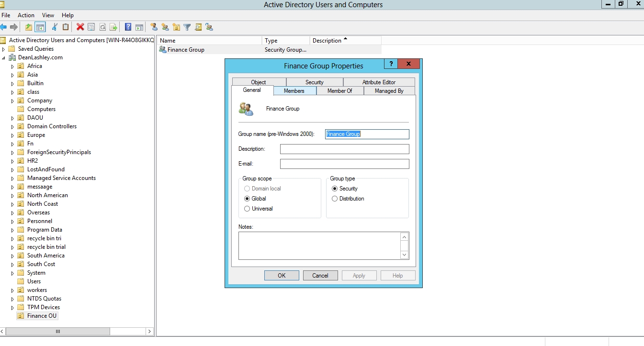Image resolution: width=644 pixels, height=346 pixels.
Task: Open the Action menu
Action: click(x=26, y=15)
